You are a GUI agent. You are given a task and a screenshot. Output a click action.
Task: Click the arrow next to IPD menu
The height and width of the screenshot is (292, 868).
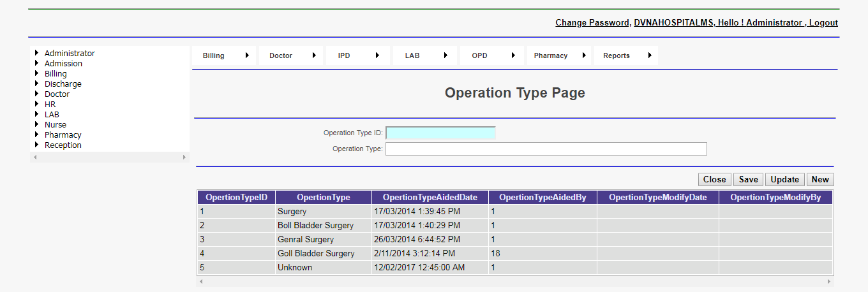378,55
